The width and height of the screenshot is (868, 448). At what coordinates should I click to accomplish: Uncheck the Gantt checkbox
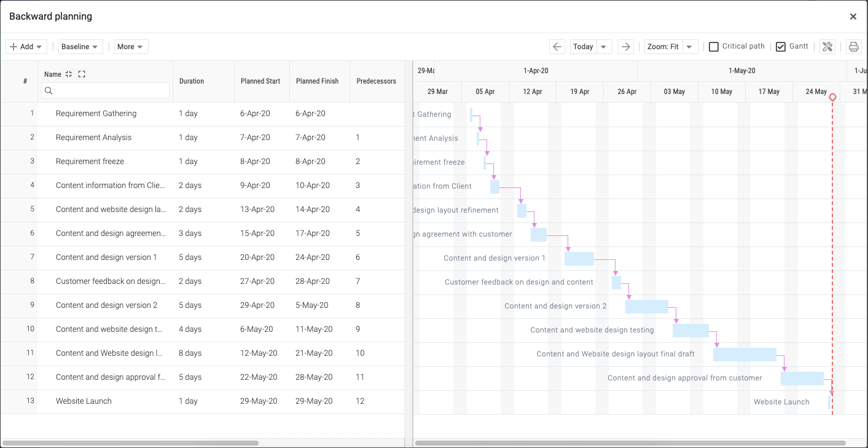pyautogui.click(x=781, y=47)
